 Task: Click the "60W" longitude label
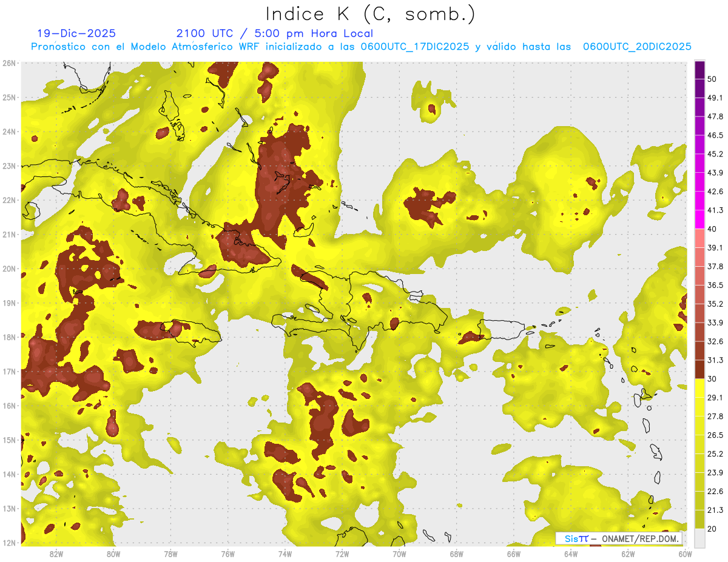685,554
